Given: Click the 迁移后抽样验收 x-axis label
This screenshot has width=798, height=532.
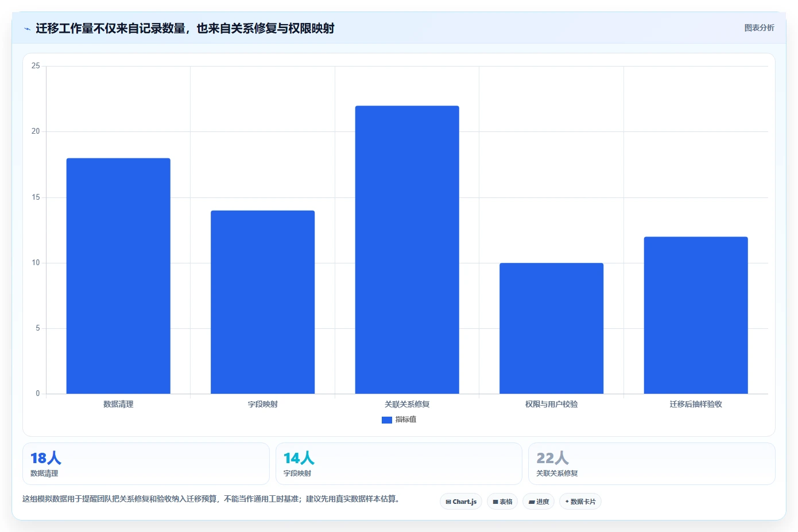Looking at the screenshot, I should pos(696,404).
